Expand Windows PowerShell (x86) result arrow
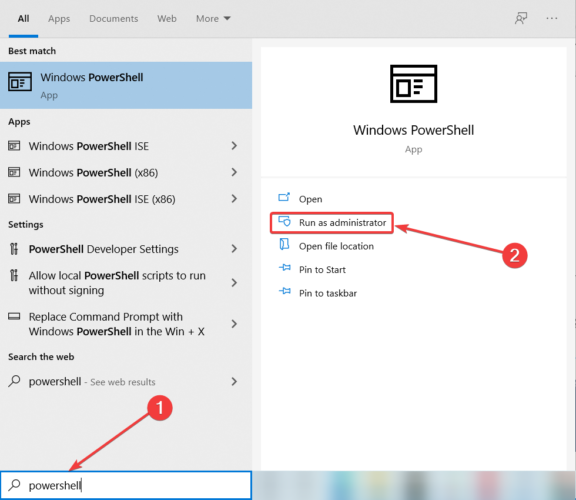Screen dimensions: 576x500 [234, 172]
